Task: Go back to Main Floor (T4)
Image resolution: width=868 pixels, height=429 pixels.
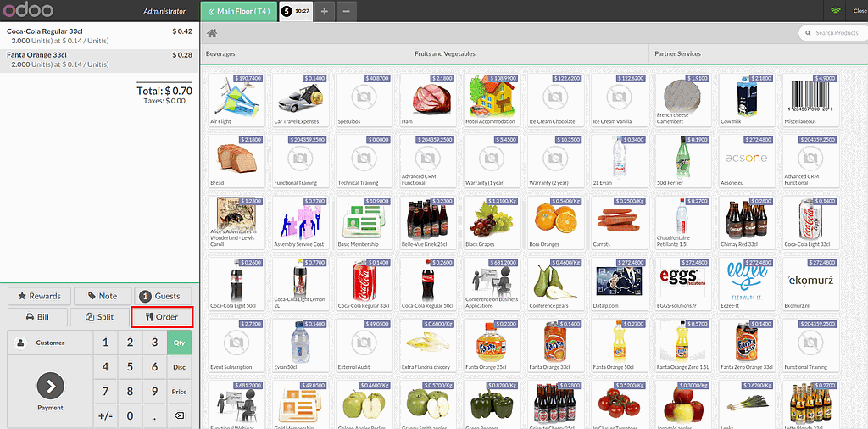Action: (x=240, y=11)
